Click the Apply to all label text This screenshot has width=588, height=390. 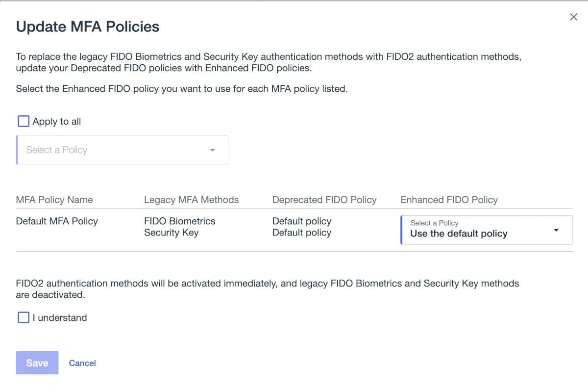[57, 122]
